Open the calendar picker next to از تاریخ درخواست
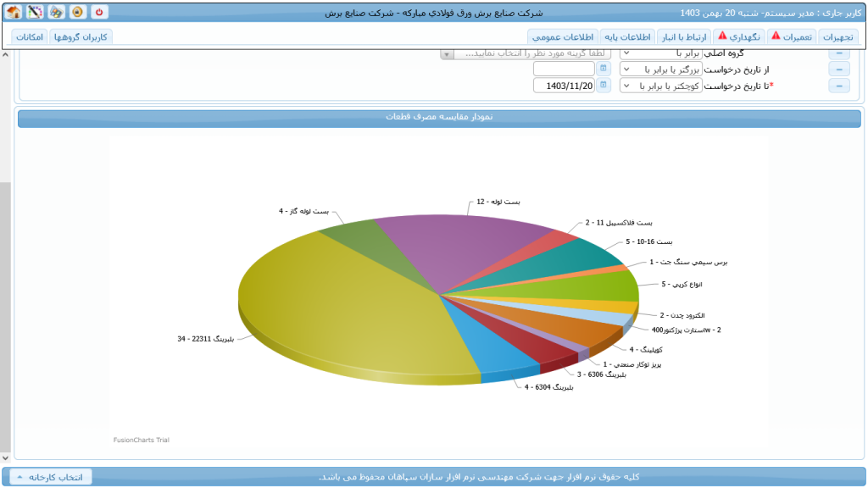Viewport: 868px width, 488px height. pyautogui.click(x=604, y=69)
